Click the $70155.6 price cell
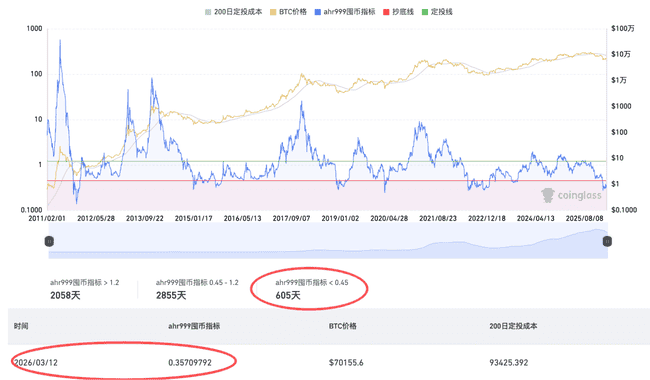Screen dimensions: 650x380 346,363
